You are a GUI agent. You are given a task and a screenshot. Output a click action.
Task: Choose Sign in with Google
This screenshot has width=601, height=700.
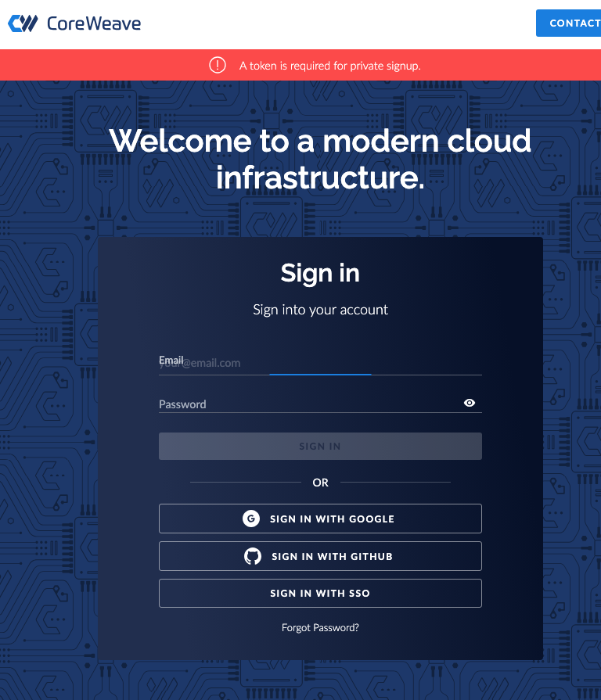coord(320,519)
